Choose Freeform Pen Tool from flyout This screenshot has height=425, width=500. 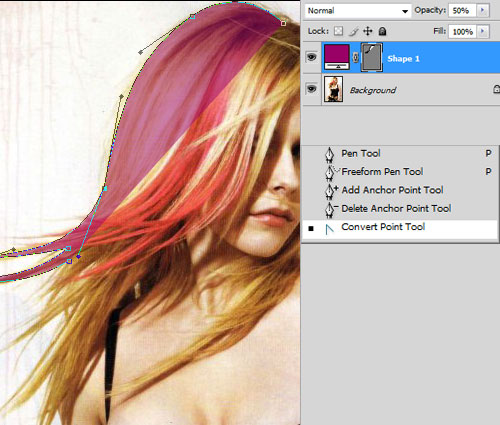(400, 172)
